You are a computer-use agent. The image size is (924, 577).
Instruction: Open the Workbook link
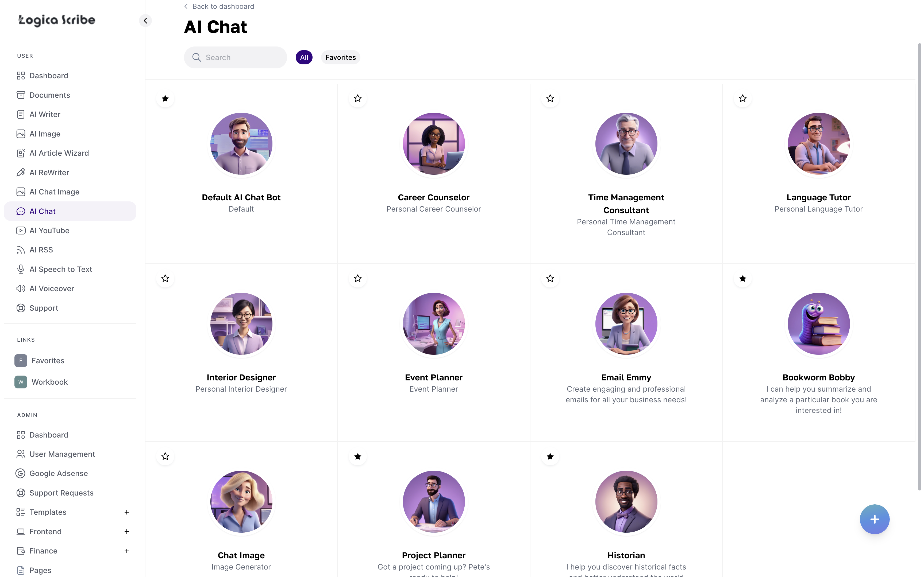coord(49,382)
